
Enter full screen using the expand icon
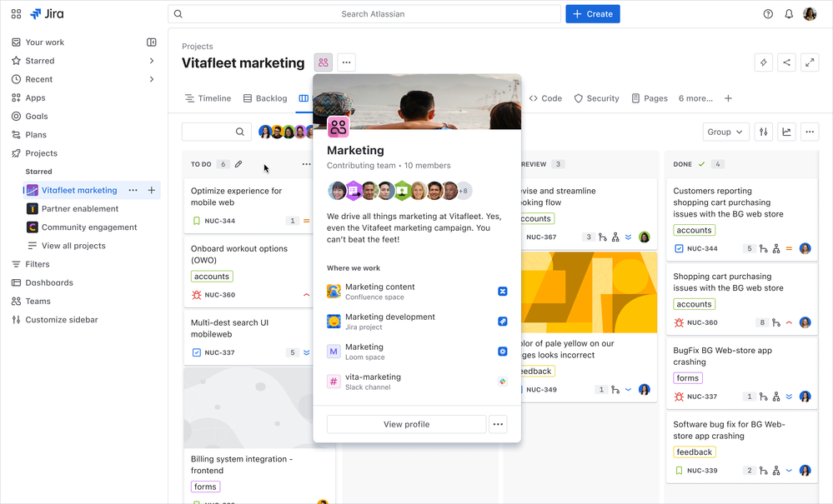pos(810,62)
